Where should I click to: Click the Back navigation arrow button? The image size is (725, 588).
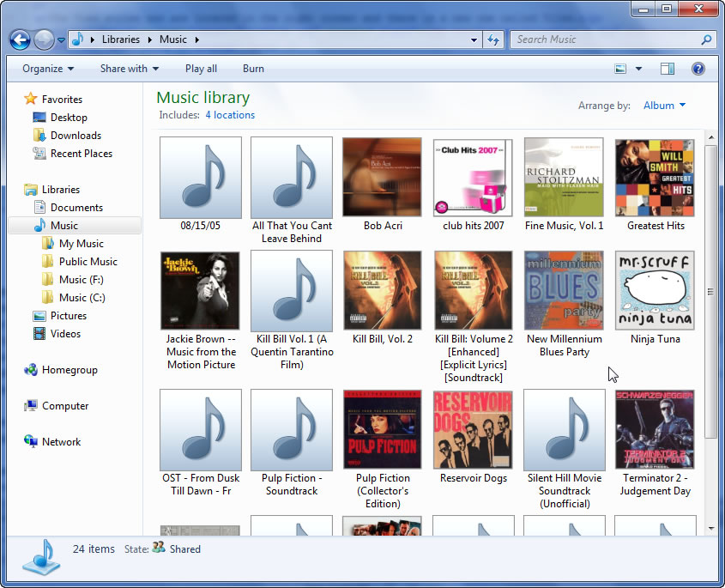click(x=21, y=39)
